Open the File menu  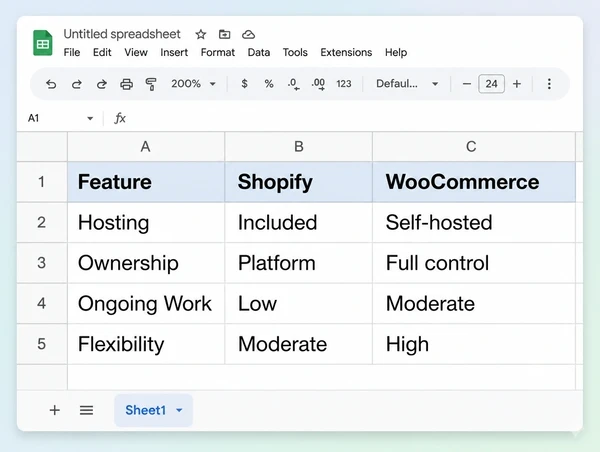pos(72,52)
